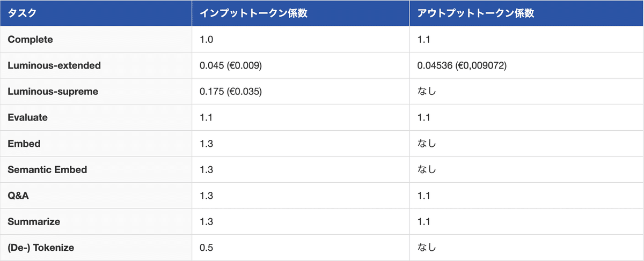Click the 0.175 (€0.035) input cell
Image resolution: width=644 pixels, height=261 pixels.
[x=231, y=92]
